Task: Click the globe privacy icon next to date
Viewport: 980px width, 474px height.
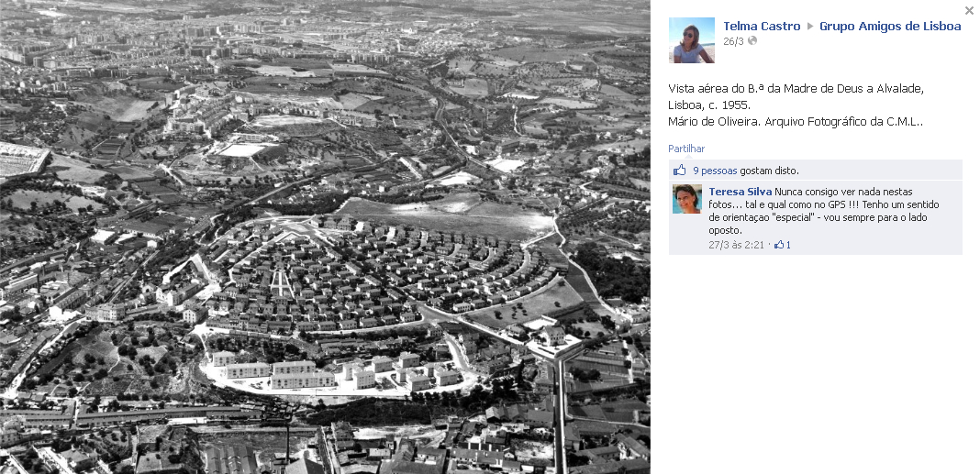Action: pos(752,41)
